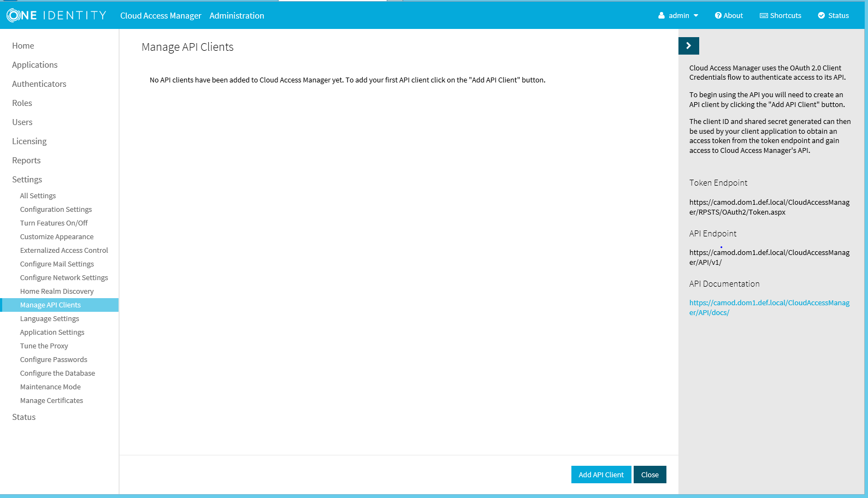Select Turn Features On/Off

coord(54,223)
